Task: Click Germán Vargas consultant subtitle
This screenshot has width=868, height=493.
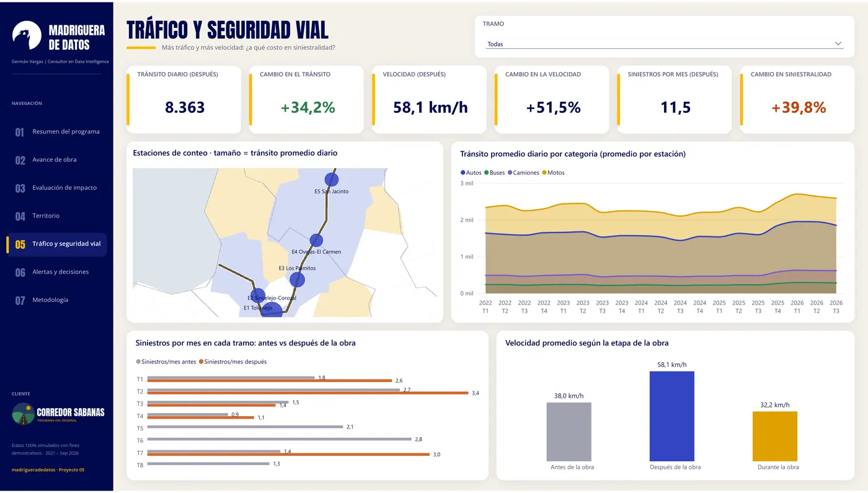Action: click(60, 61)
